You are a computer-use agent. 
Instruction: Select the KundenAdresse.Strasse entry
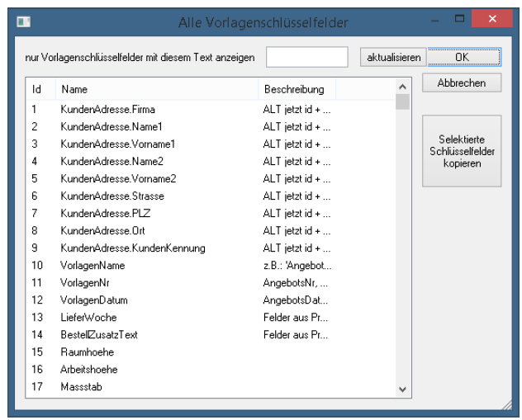(112, 196)
